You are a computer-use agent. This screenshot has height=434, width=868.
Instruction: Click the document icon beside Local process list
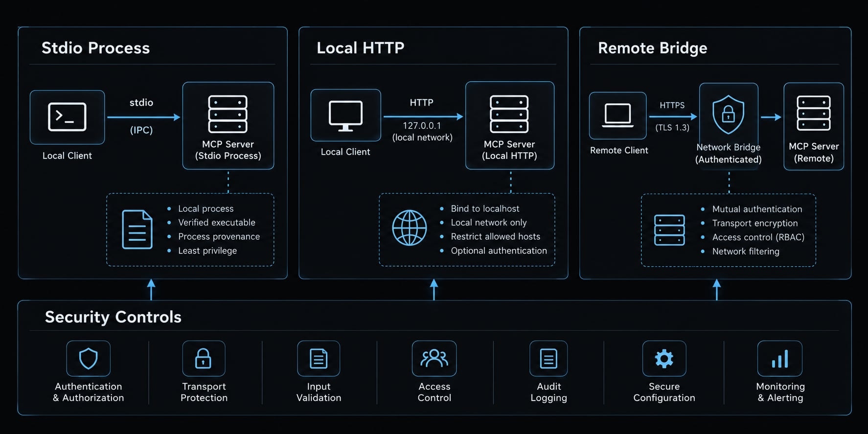coord(137,229)
